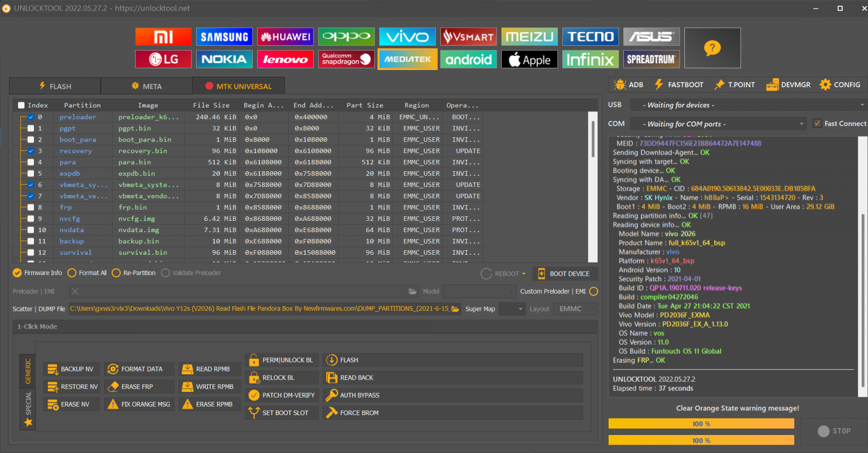
Task: Open the Layout EMMC dropdown
Action: click(x=576, y=309)
